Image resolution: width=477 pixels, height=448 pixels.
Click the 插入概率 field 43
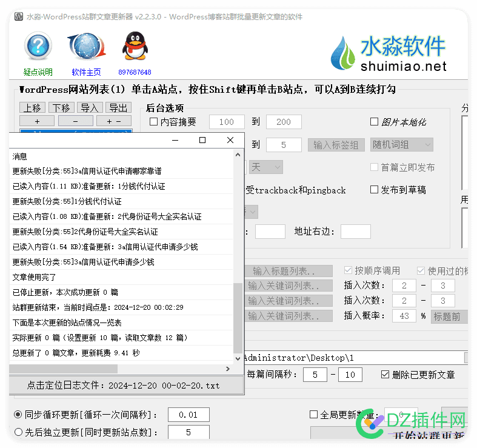pyautogui.click(x=404, y=316)
